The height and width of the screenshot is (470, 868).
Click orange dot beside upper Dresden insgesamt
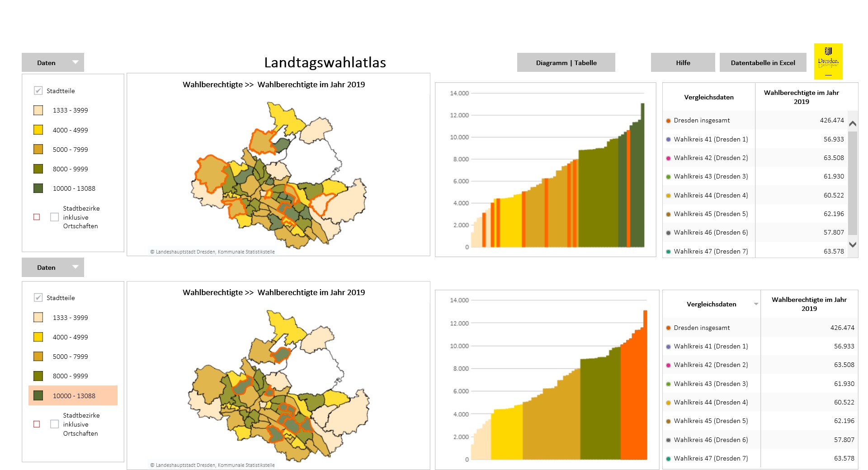pos(668,121)
